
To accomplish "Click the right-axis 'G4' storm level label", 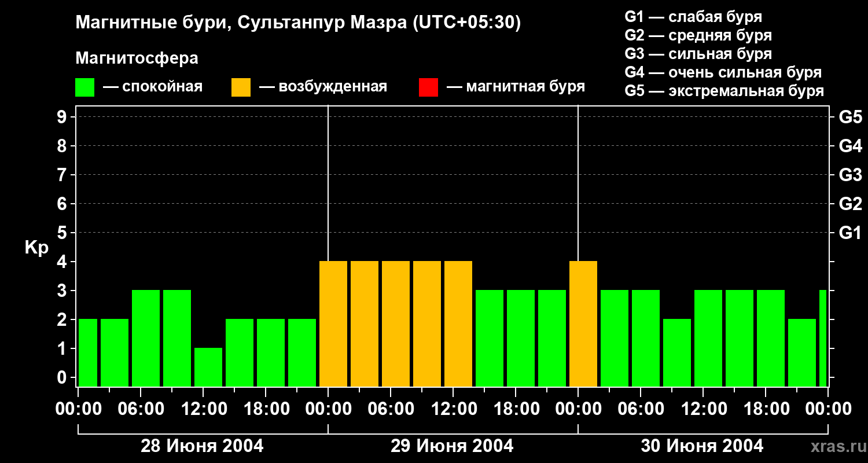I will [x=850, y=146].
